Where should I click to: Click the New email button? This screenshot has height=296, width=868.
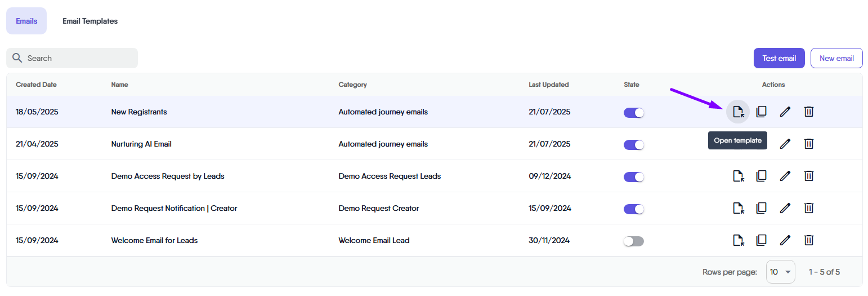point(836,58)
